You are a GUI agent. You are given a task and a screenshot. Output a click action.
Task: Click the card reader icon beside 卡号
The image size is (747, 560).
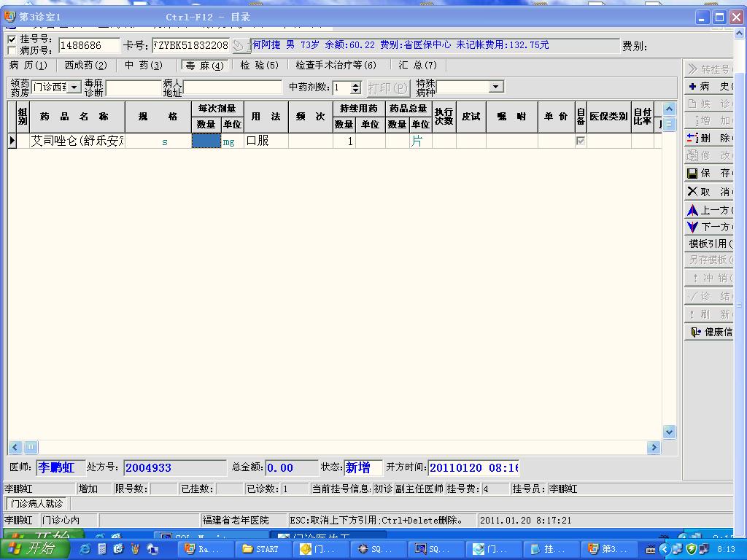point(239,45)
